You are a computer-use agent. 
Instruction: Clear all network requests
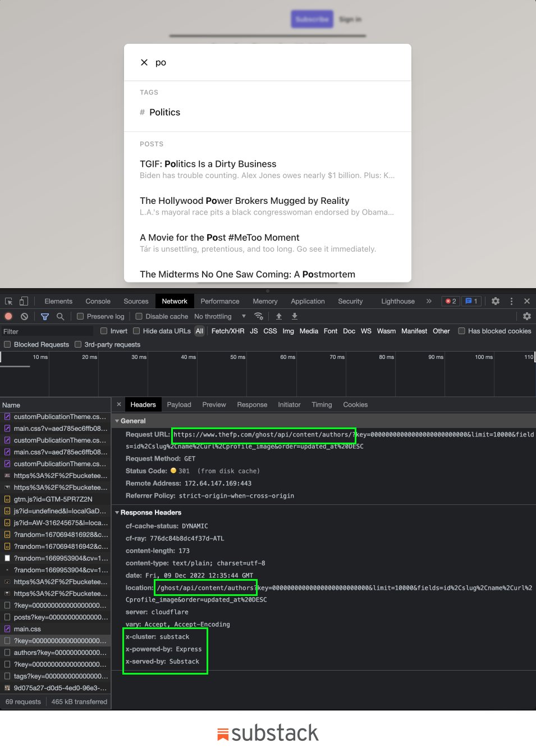pyautogui.click(x=24, y=316)
